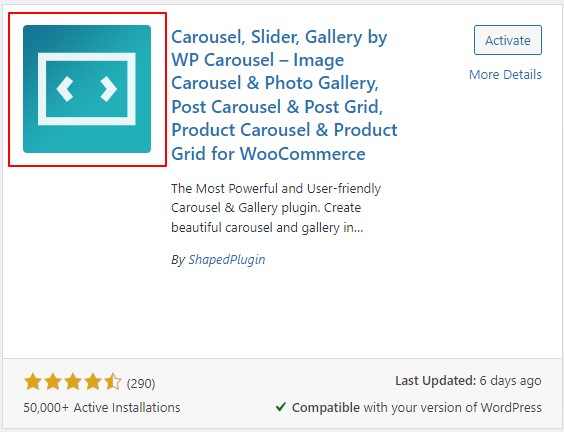Click the (290) ratings count
The width and height of the screenshot is (564, 432).
pyautogui.click(x=141, y=383)
